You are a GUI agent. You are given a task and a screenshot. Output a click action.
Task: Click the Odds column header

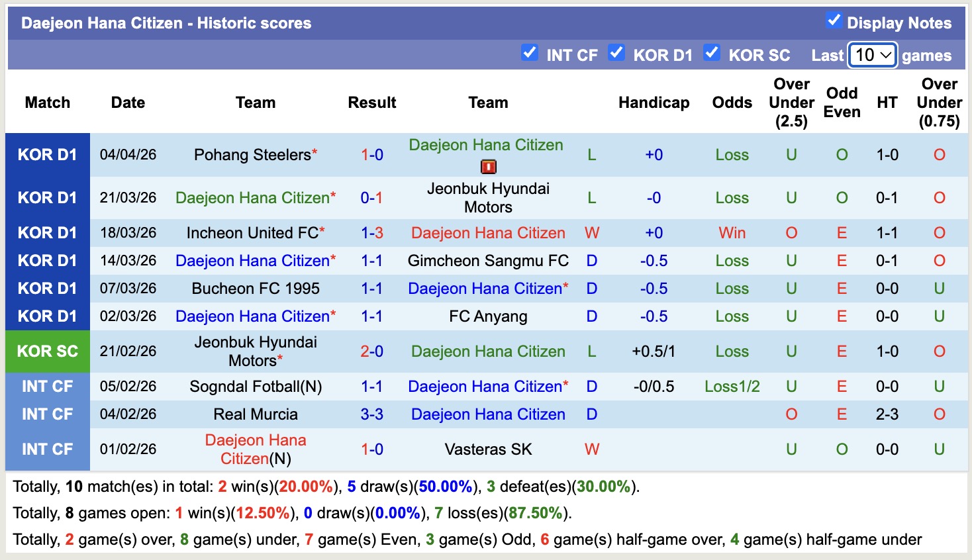point(732,103)
